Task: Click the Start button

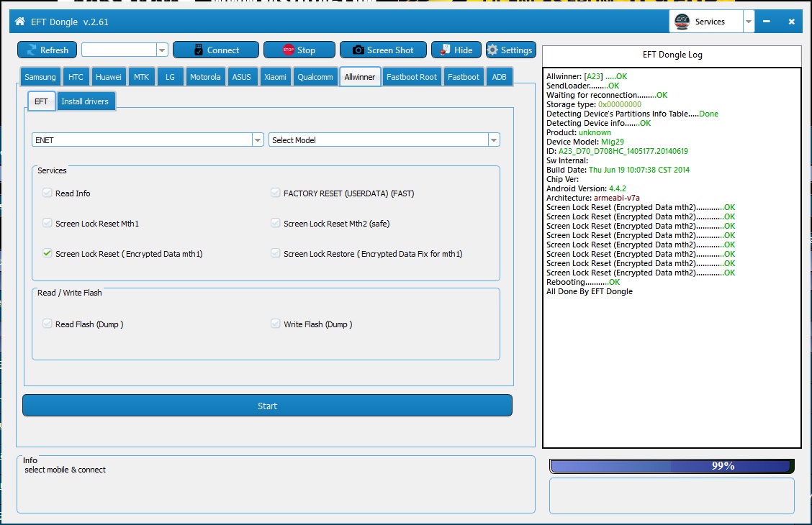Action: tap(267, 406)
